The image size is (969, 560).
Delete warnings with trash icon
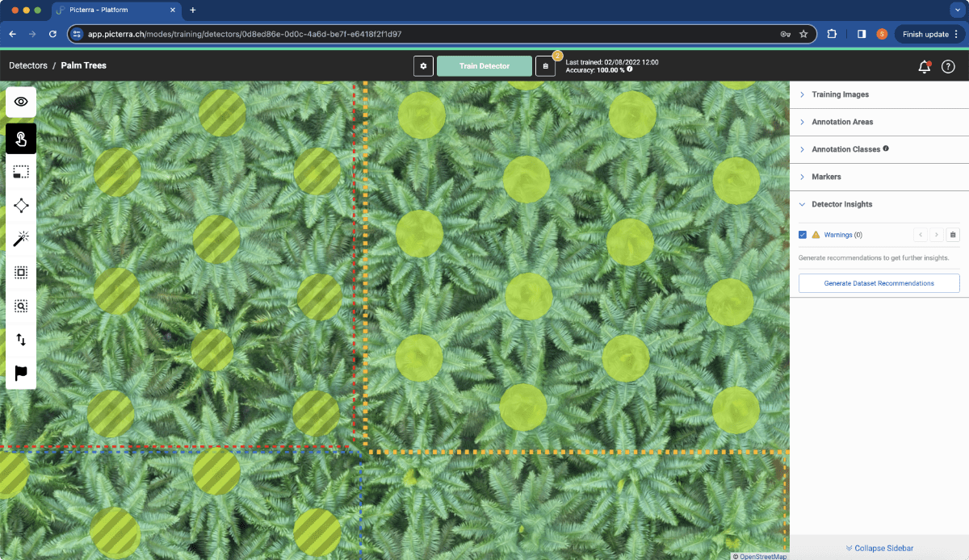click(953, 235)
